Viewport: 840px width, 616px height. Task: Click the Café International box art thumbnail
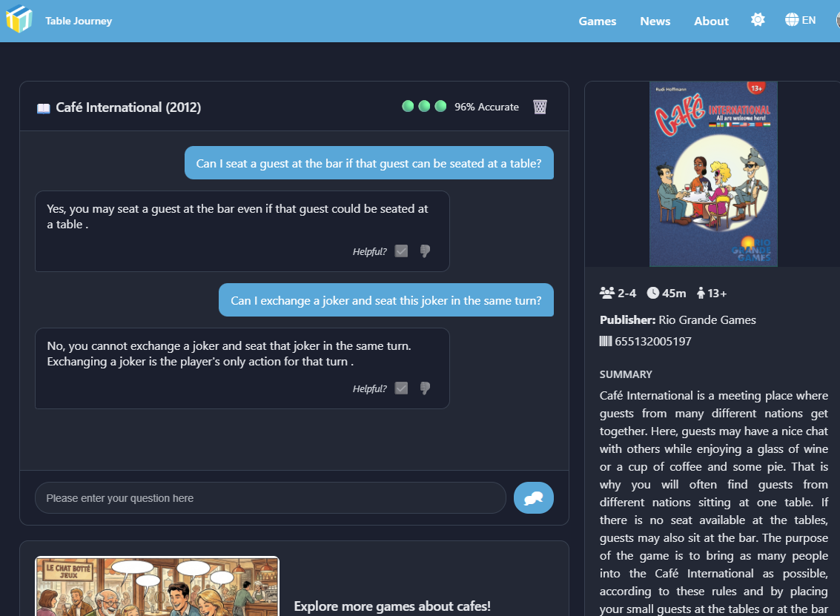point(712,173)
